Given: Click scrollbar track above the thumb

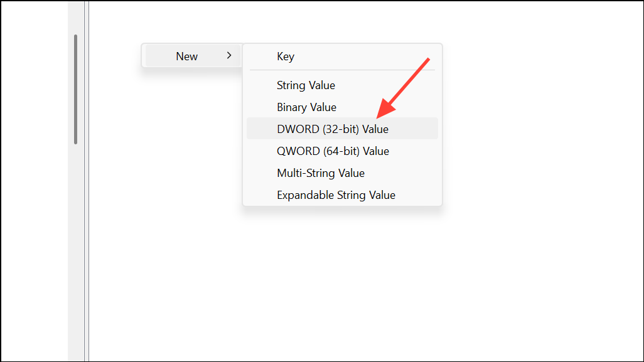Looking at the screenshot, I should [75, 18].
